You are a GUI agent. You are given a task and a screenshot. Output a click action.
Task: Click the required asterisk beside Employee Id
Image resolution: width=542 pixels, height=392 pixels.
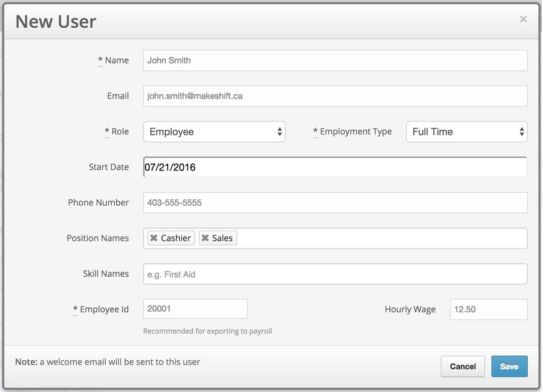pyautogui.click(x=75, y=309)
